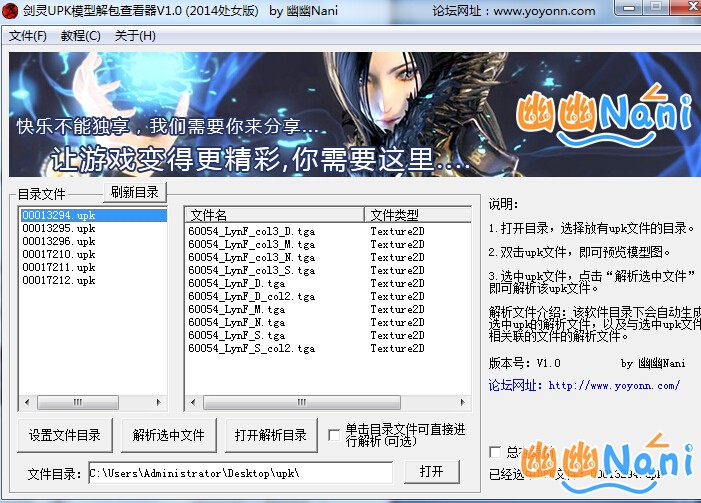Viewport: 701px width, 503px height.
Task: Click file table horizontal scrollbar thumb
Action: click(x=302, y=402)
